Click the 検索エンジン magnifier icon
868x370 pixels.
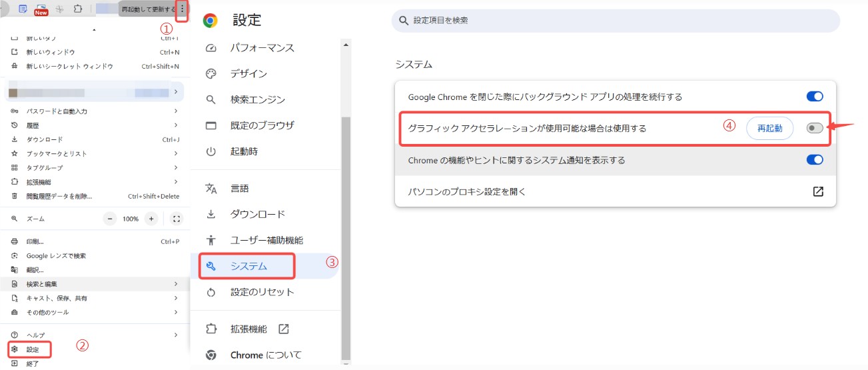click(x=211, y=100)
